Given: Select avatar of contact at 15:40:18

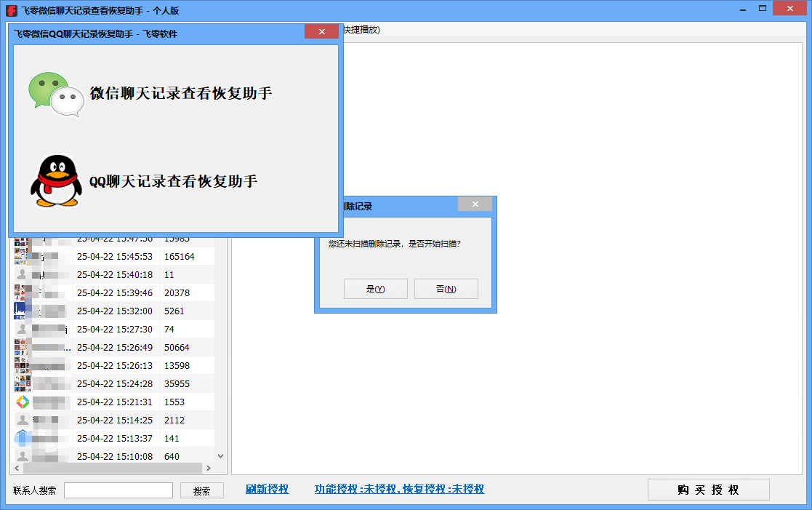Looking at the screenshot, I should click(21, 275).
